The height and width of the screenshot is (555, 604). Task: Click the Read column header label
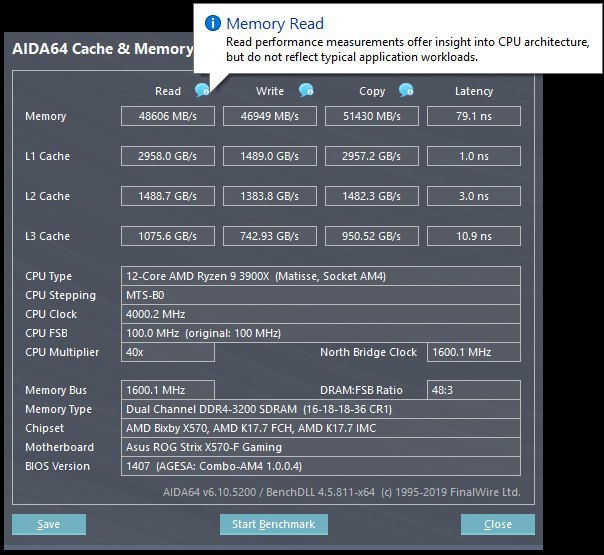click(x=168, y=91)
